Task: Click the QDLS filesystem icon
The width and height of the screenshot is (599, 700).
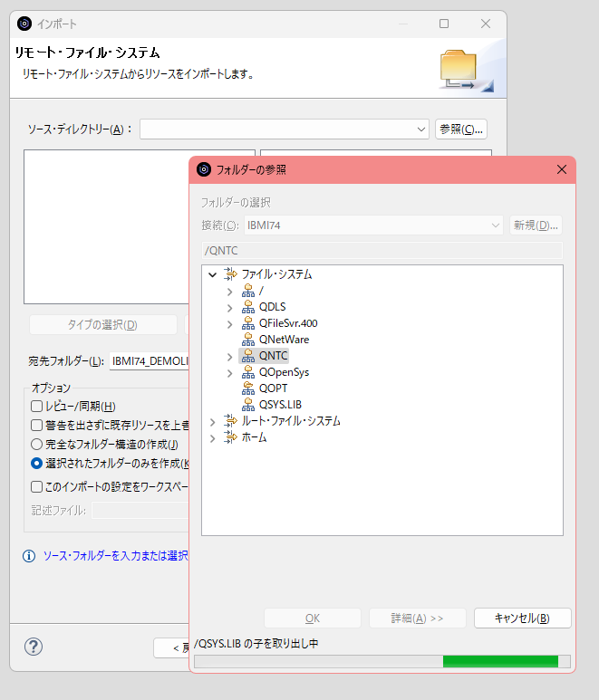Action: pos(248,307)
